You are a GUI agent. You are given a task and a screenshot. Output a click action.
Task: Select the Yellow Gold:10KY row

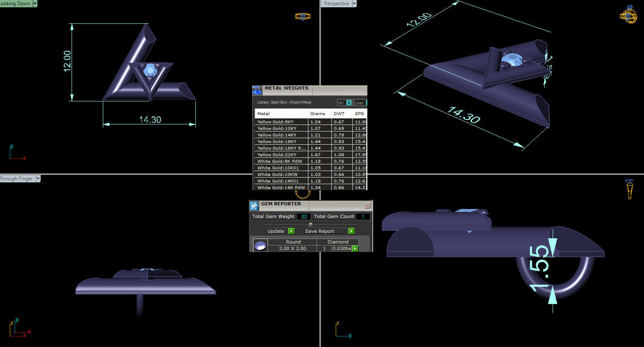click(311, 128)
